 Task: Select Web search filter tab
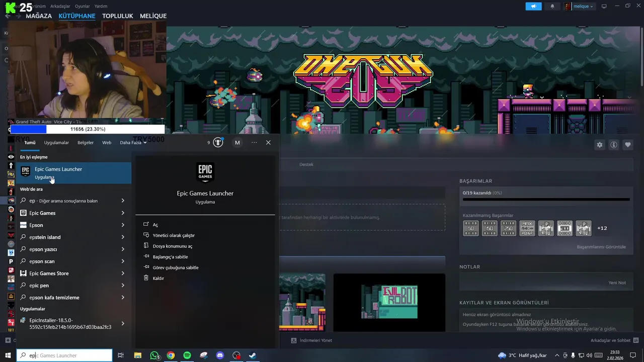coord(107,142)
